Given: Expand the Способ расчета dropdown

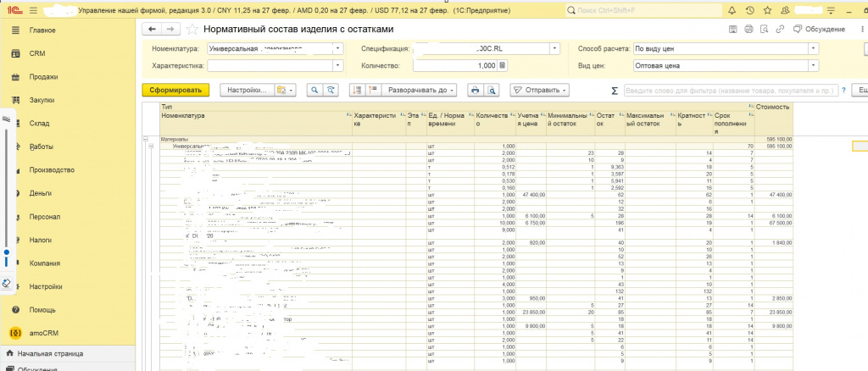Looking at the screenshot, I should click(813, 48).
